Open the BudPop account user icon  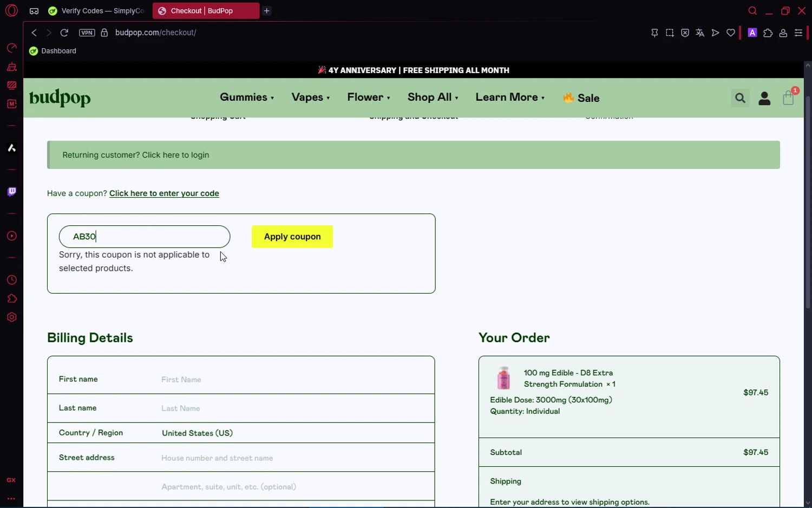764,98
